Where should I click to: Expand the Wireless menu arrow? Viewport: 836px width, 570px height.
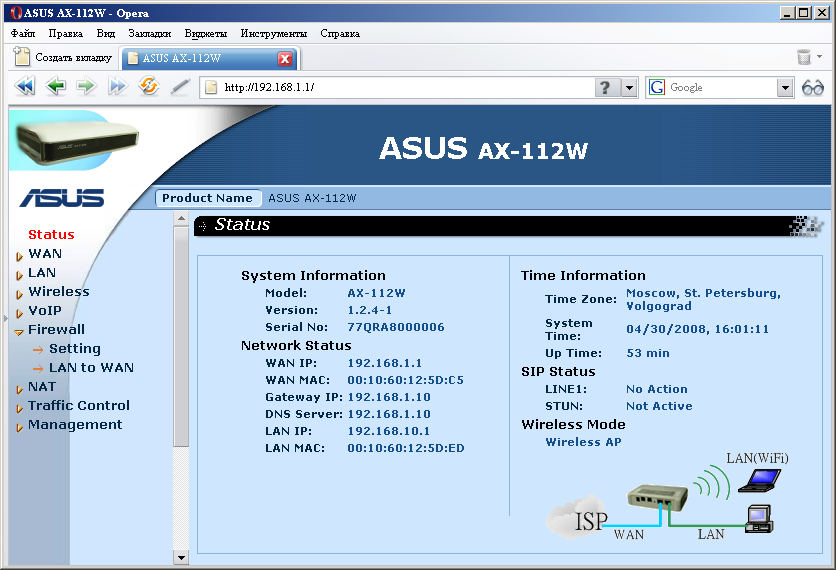coord(19,294)
